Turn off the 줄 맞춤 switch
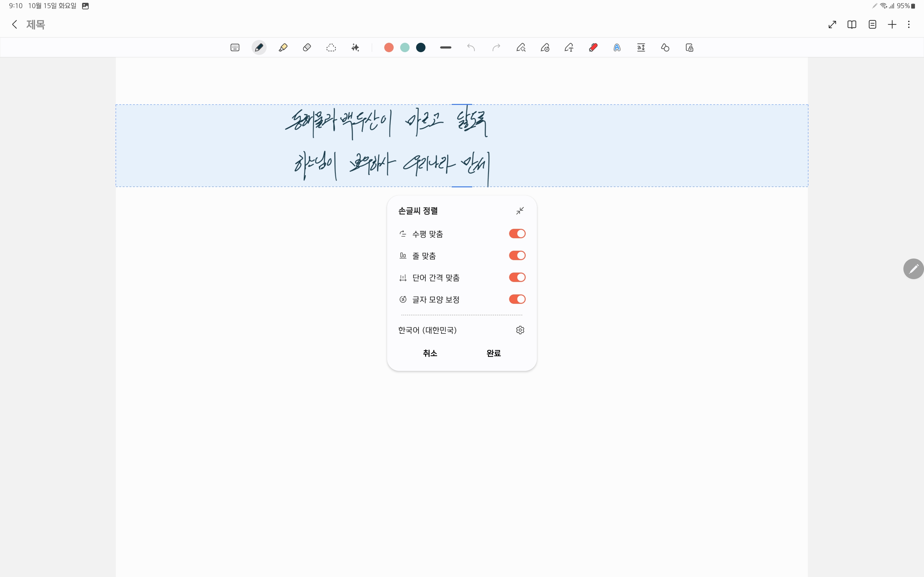Image resolution: width=924 pixels, height=577 pixels. 517,256
